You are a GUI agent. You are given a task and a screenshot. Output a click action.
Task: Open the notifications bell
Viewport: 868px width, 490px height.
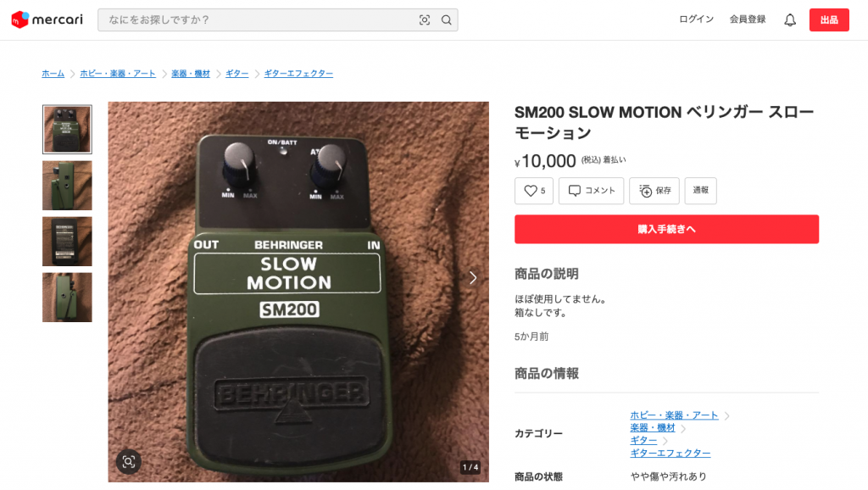point(790,20)
